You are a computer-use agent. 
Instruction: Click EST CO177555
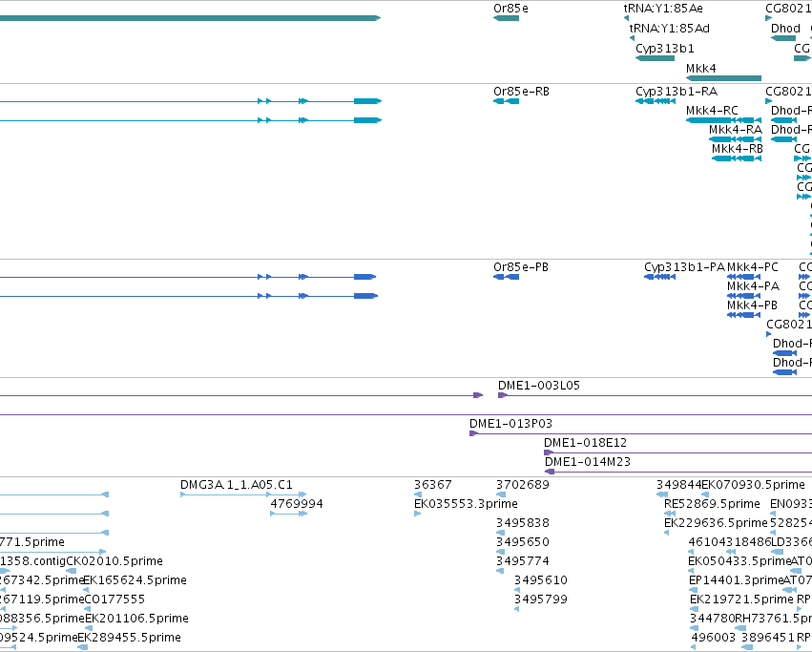coord(89,609)
